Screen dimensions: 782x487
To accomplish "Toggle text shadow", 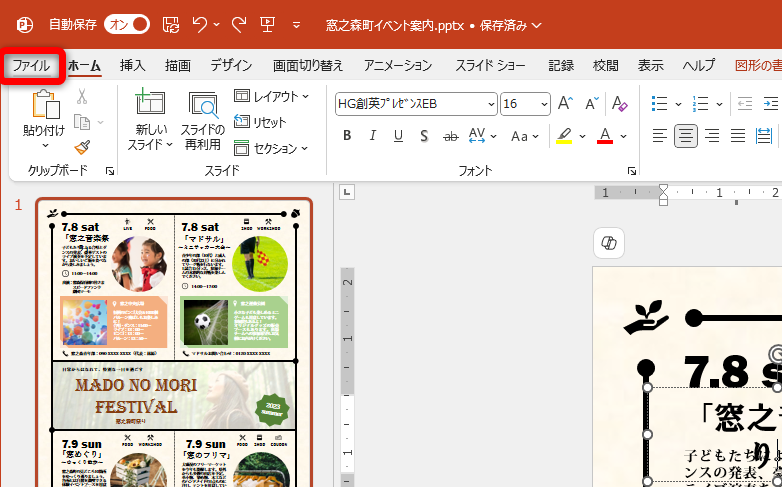I will [424, 136].
